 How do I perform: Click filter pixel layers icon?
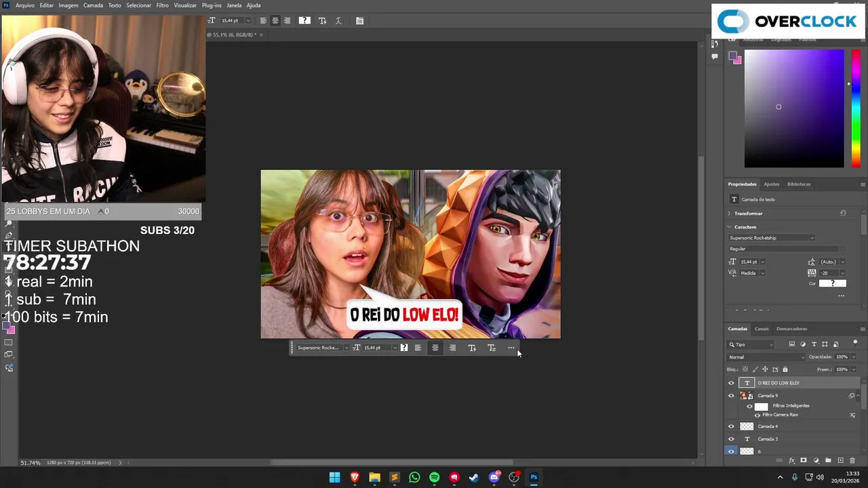point(791,344)
